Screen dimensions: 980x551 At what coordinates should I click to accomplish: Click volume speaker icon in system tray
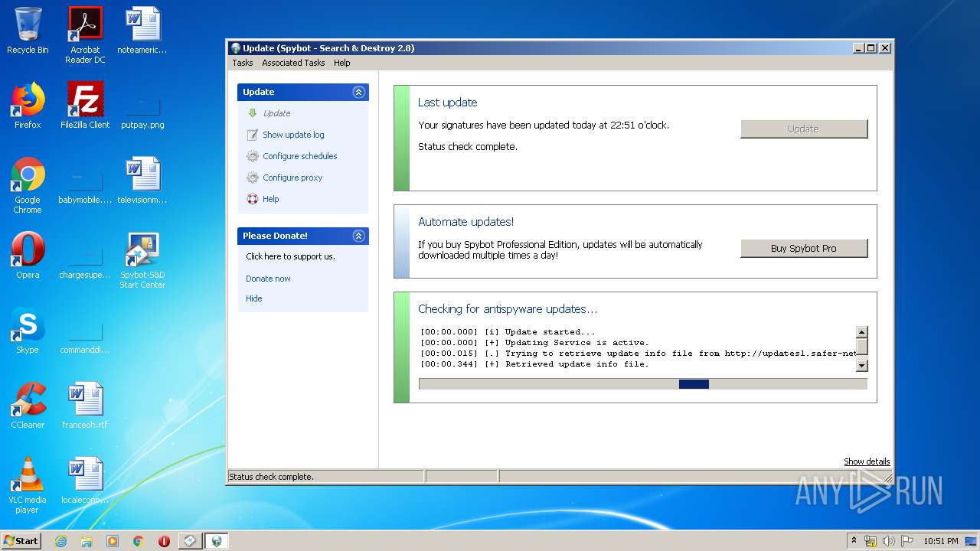[x=889, y=541]
